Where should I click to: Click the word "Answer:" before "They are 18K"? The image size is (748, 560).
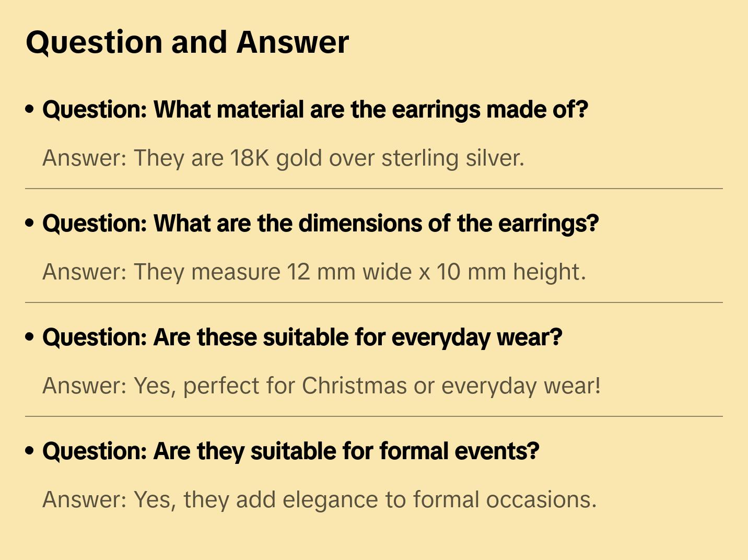pos(85,158)
